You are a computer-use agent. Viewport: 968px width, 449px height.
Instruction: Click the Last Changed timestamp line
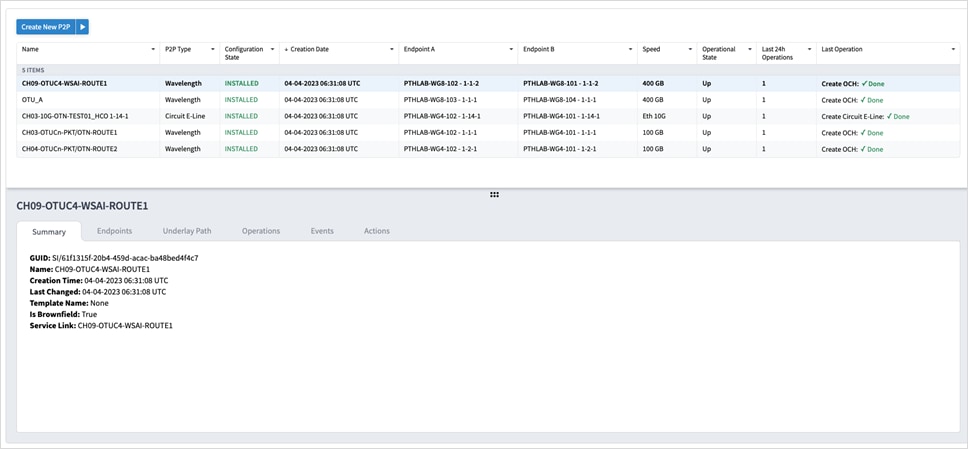98,292
